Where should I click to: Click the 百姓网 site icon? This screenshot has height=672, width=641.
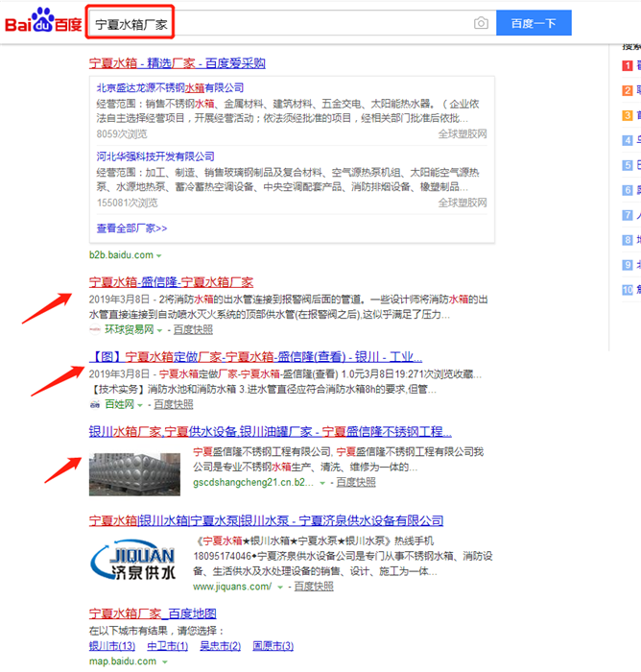click(x=95, y=404)
